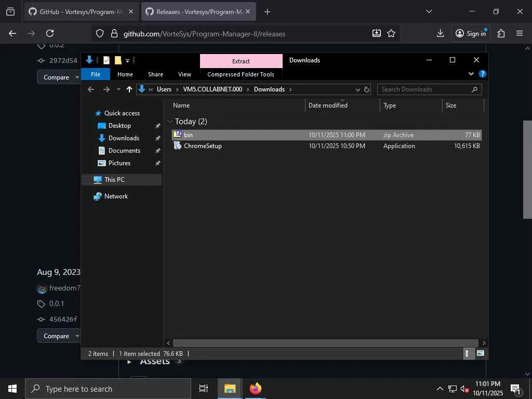Screen dimensions: 532x399
Task: Click the File Explorer taskbar icon
Action: click(x=230, y=389)
